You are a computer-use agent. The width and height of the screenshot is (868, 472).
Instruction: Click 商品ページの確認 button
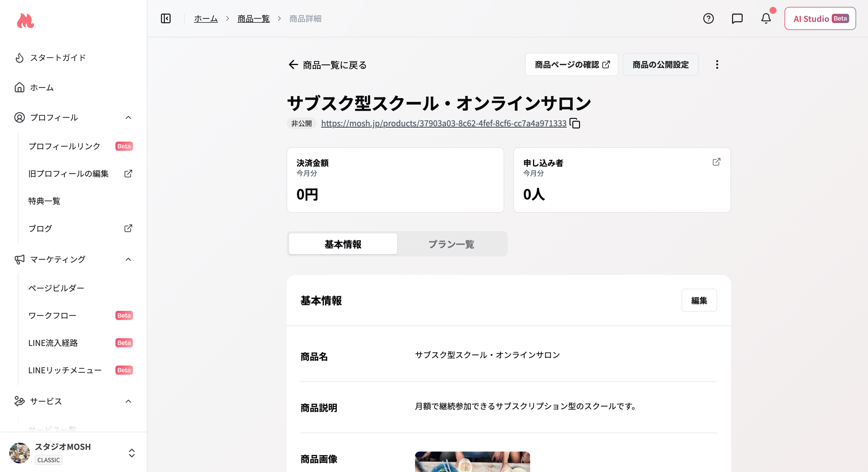point(572,65)
